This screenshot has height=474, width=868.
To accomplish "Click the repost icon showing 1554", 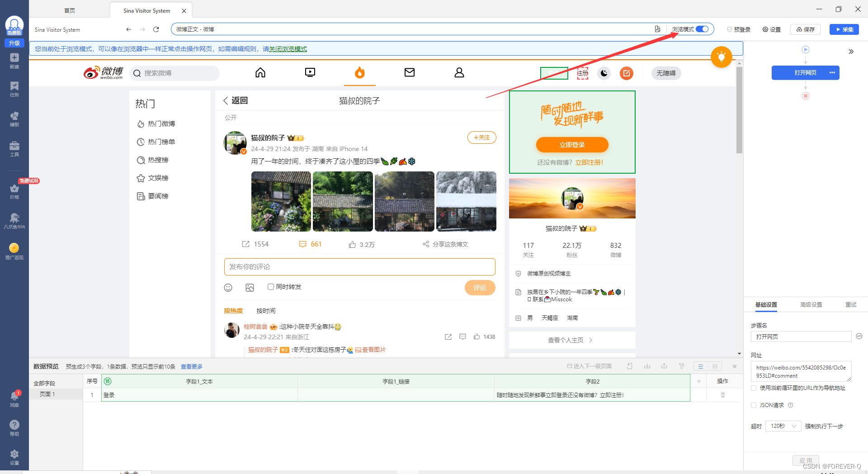I will 245,244.
